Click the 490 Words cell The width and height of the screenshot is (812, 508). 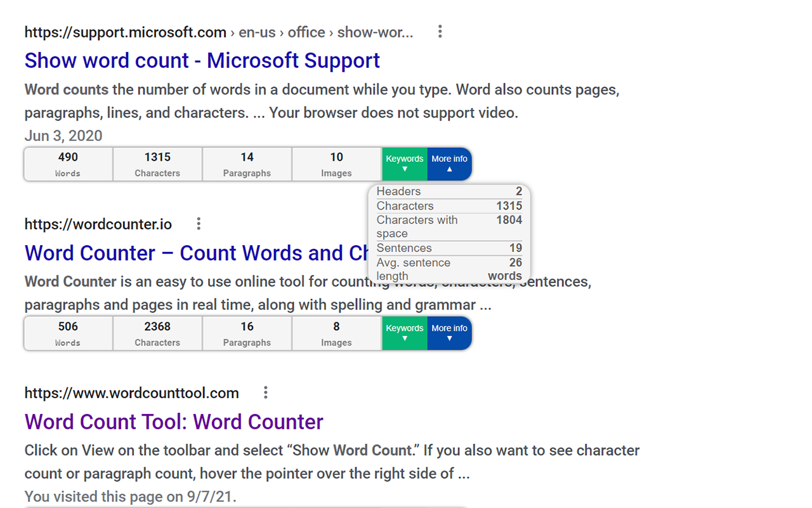(69, 164)
